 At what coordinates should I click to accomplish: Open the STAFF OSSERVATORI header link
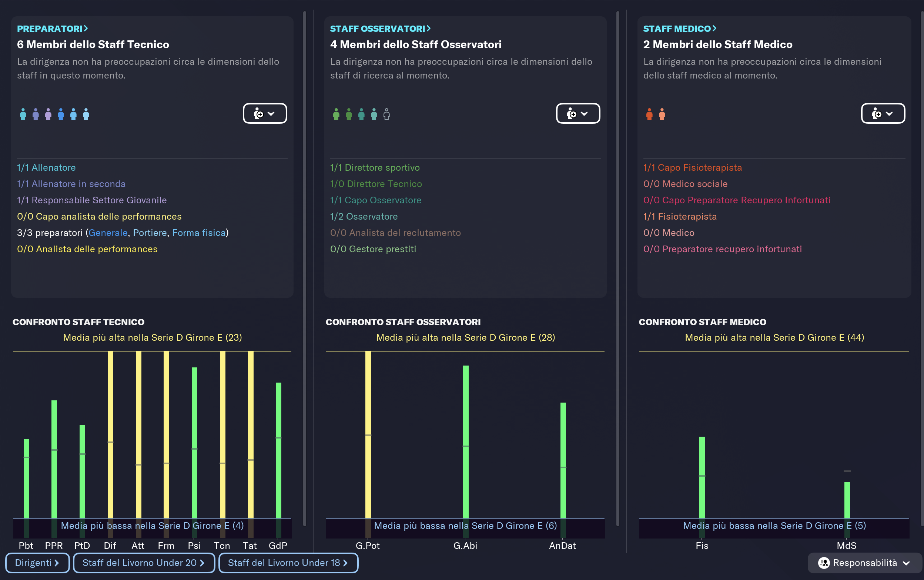(x=380, y=29)
